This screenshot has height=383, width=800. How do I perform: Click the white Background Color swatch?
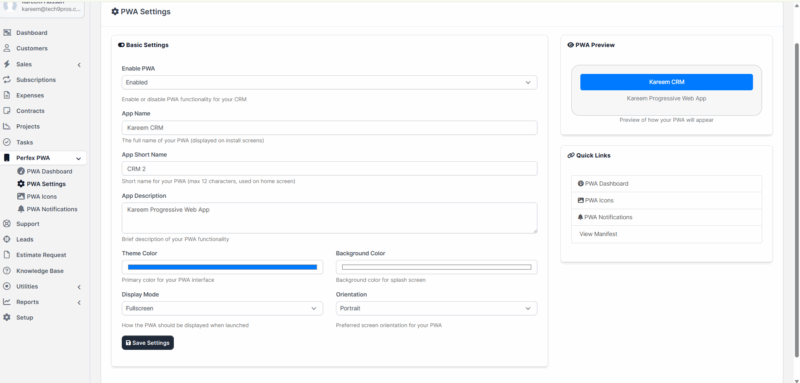[x=436, y=267]
